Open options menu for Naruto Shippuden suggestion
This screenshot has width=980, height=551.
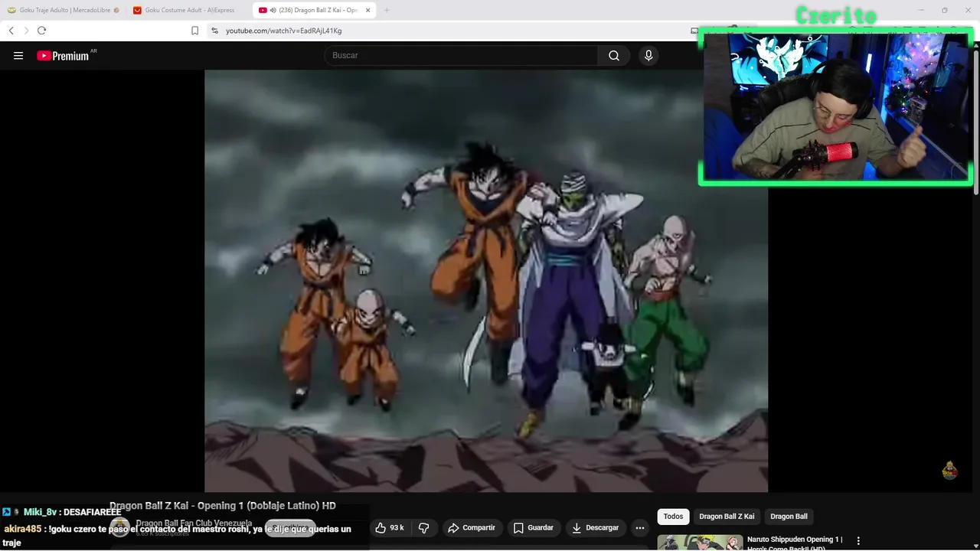[x=858, y=540]
